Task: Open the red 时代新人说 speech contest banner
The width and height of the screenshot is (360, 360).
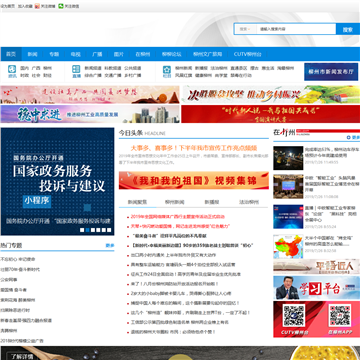Action: pos(270,114)
